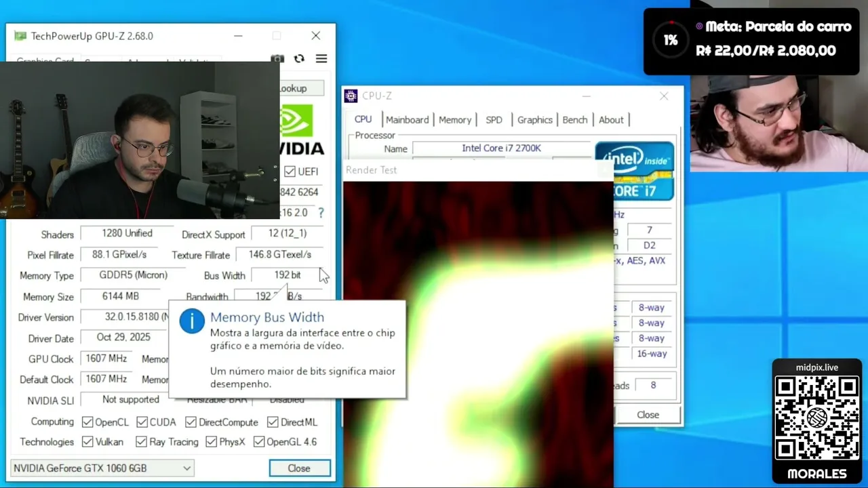This screenshot has width=868, height=488.
Task: Click the Render Test window title
Action: [371, 170]
